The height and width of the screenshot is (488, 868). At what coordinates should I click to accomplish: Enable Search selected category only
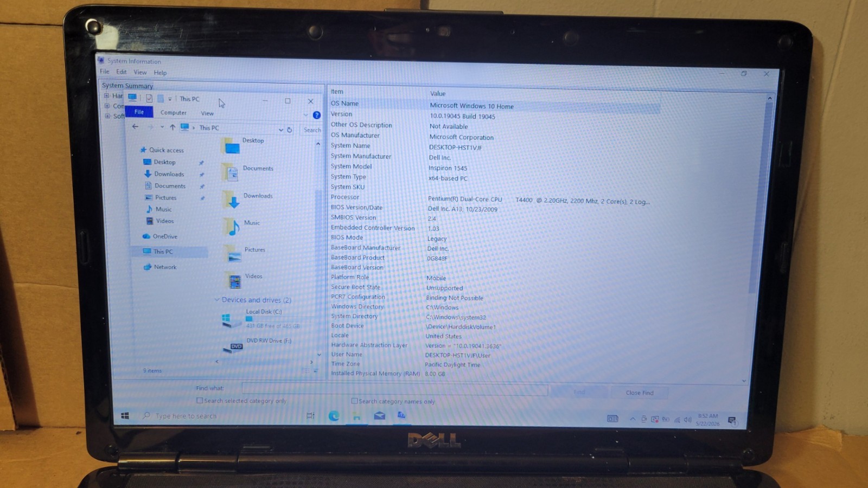coord(200,400)
